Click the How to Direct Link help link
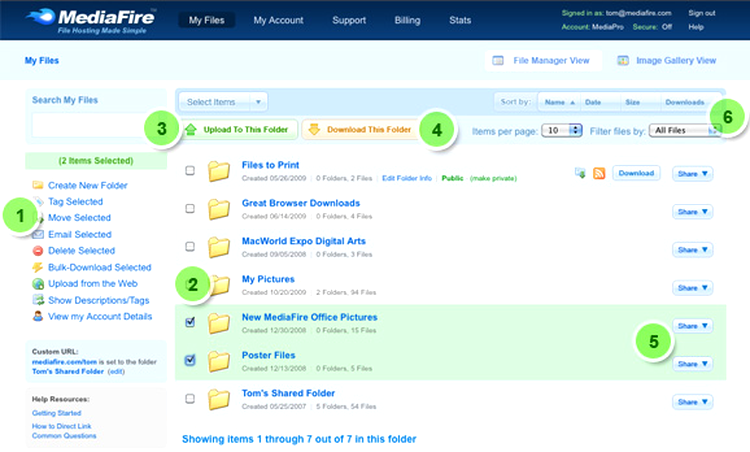This screenshot has height=452, width=750. click(x=61, y=426)
